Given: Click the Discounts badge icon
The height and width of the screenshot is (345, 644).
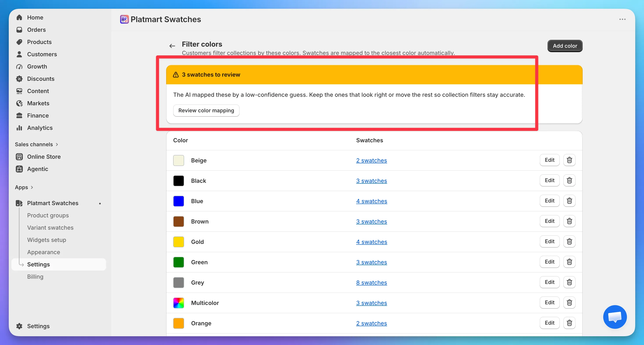Looking at the screenshot, I should click(x=19, y=79).
